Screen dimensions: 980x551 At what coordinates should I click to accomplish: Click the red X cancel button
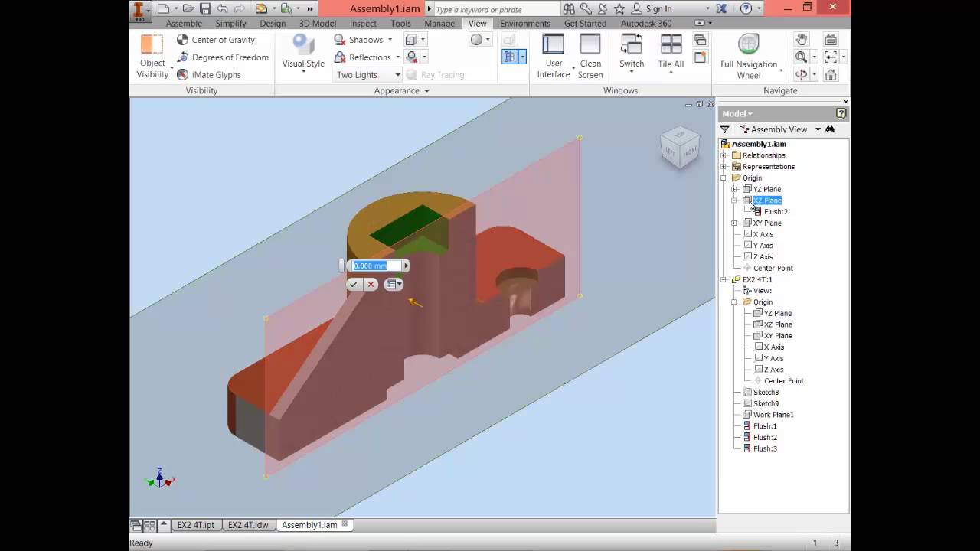(371, 284)
